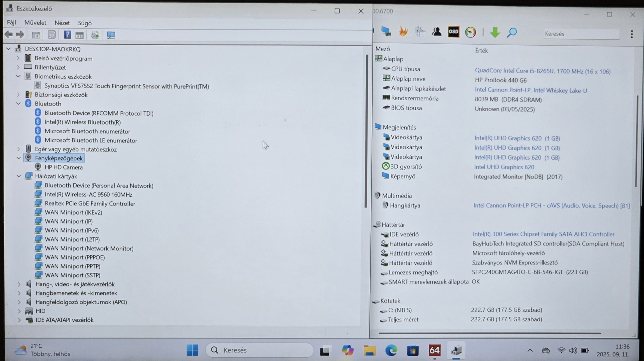
Task: Collapse the Hálózati kártyák node
Action: pyautogui.click(x=18, y=176)
